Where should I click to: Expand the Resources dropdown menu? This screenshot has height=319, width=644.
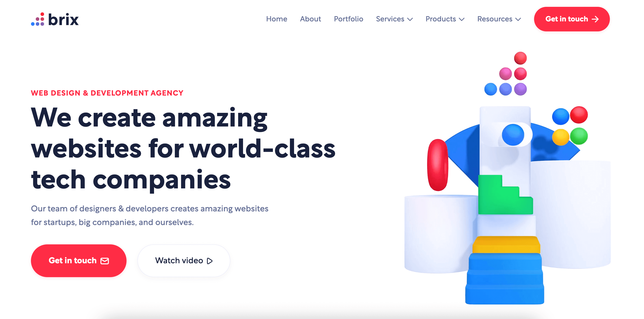coord(499,19)
